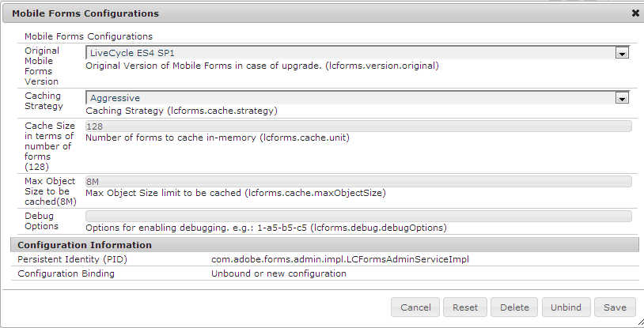This screenshot has width=644, height=328.
Task: Click the lcforms.version.original description text
Action: coord(262,66)
